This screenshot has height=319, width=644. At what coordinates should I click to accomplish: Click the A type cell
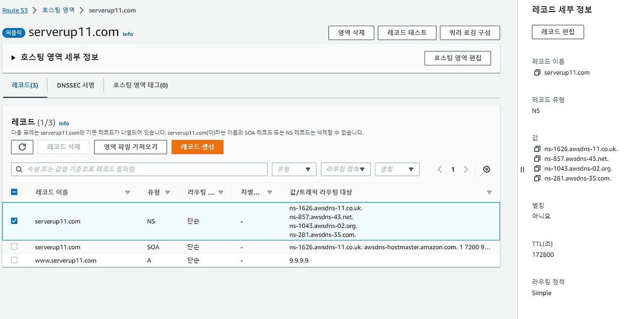149,260
